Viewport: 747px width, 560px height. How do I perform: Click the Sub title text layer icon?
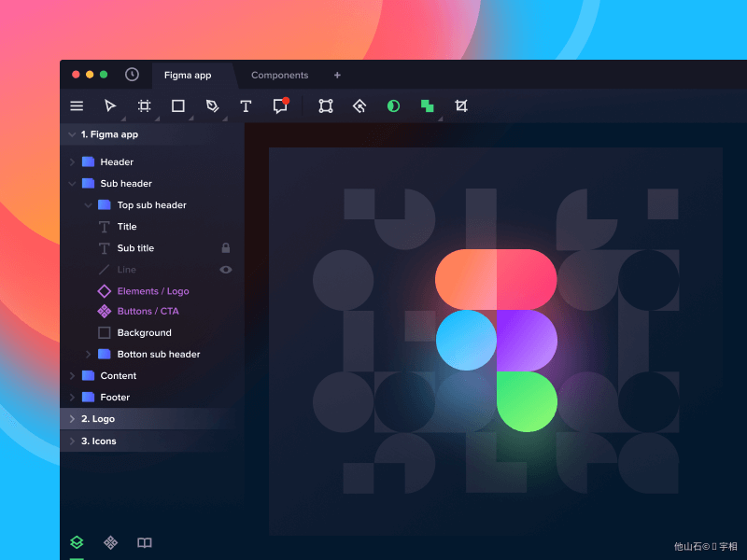point(105,248)
